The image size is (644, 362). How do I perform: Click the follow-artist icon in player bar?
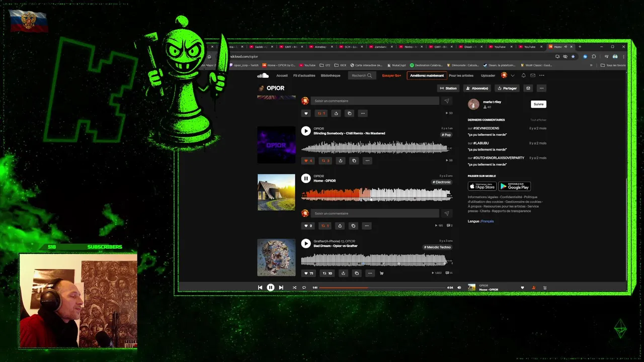[x=534, y=288]
